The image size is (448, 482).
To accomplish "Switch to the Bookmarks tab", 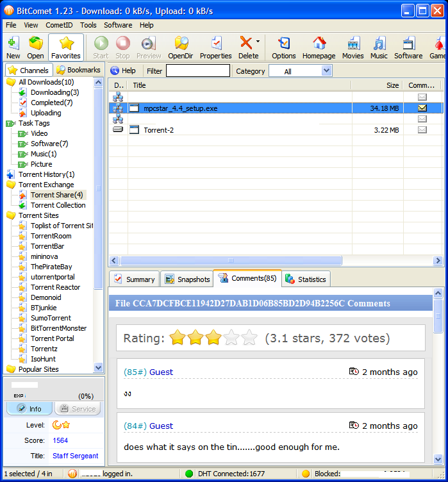I will (79, 70).
